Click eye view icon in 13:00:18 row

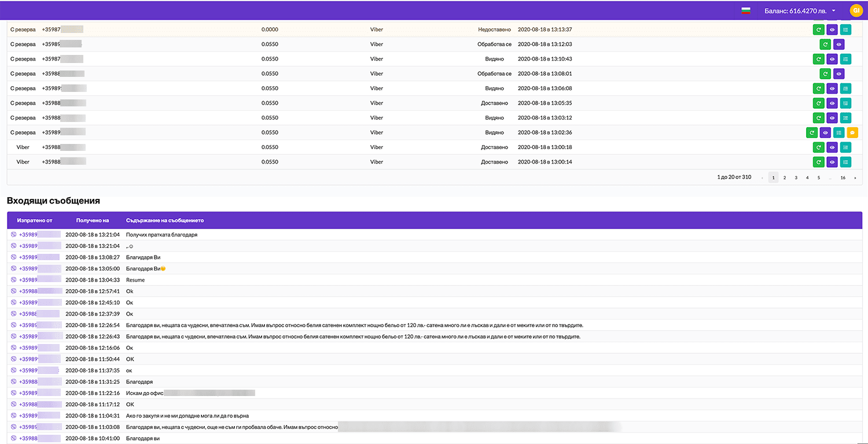[832, 147]
